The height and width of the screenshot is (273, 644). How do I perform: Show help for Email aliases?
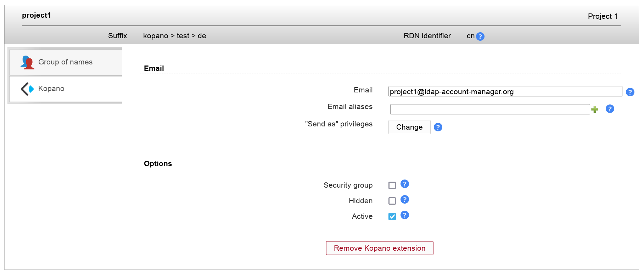click(610, 109)
